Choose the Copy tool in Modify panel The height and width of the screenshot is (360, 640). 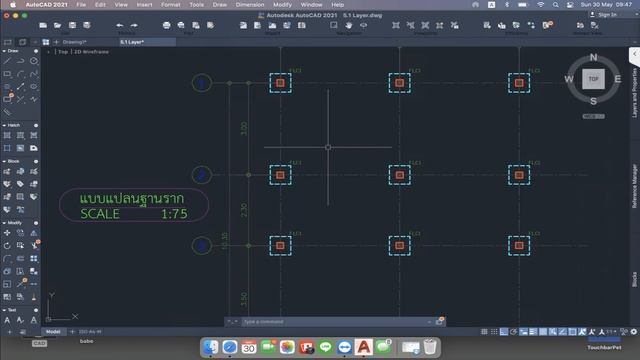click(20, 233)
